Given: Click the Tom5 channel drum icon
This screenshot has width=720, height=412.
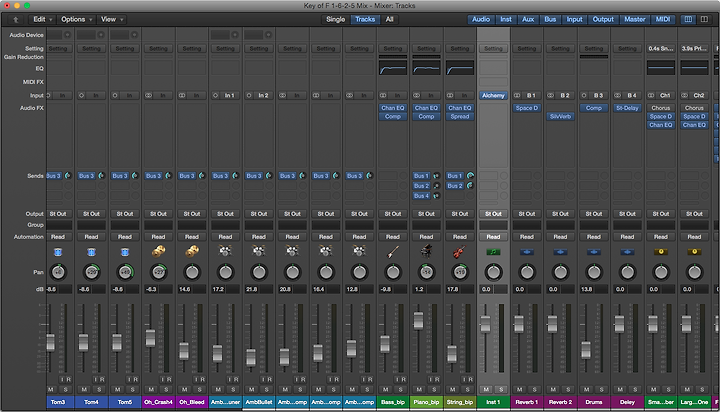Looking at the screenshot, I should [125, 252].
